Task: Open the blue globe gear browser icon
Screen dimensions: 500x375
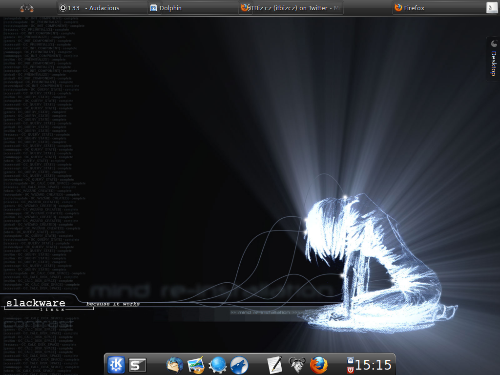Action: (x=217, y=365)
